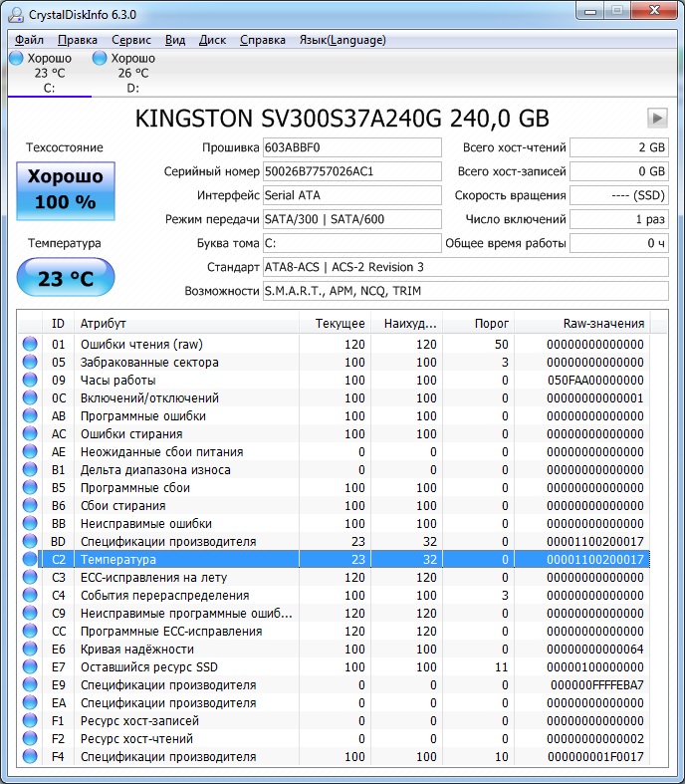685x784 pixels.
Task: Open the Вид menu
Action: tap(175, 40)
